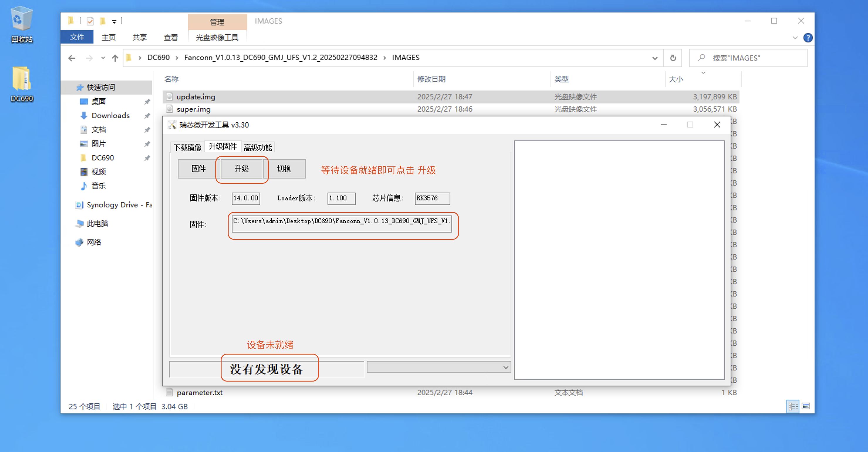Click the 固件版本 field showing 14.0.00

point(246,198)
